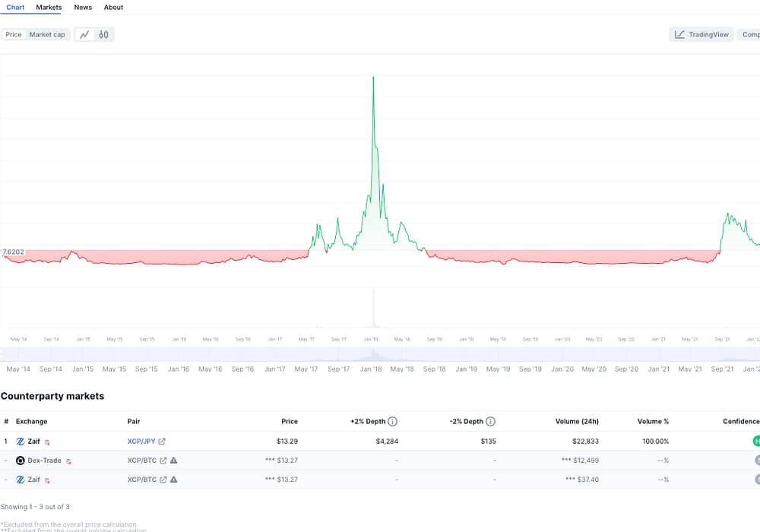Switch to the News tab
This screenshot has height=532, width=760.
pyautogui.click(x=83, y=8)
